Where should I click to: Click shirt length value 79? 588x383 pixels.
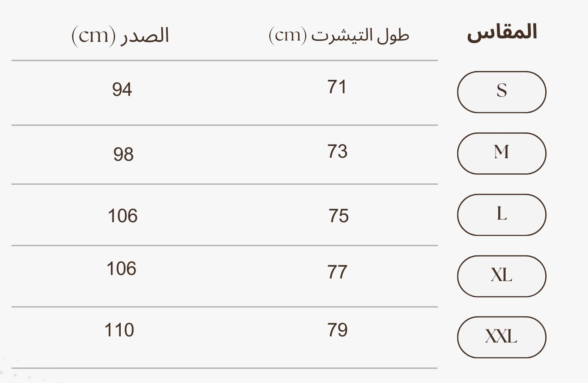tap(337, 330)
